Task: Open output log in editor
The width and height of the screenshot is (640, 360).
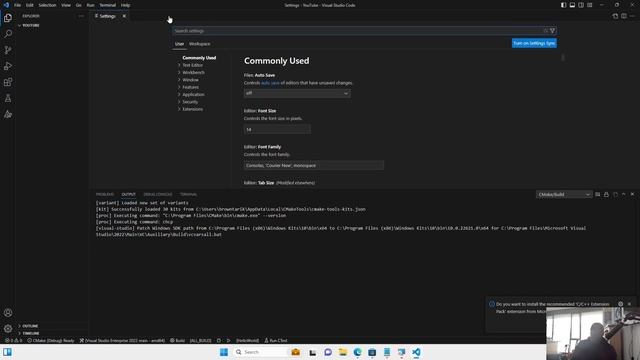Action: [615, 195]
